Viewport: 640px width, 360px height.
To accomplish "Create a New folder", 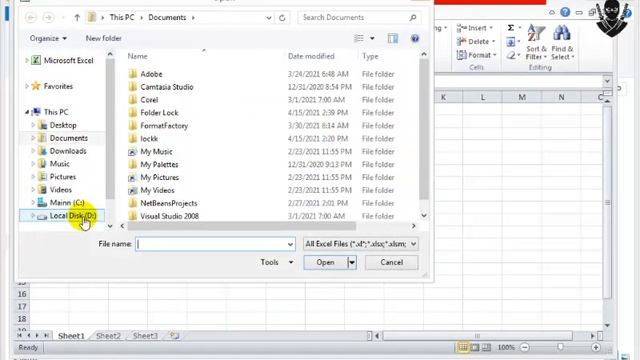I will click(104, 38).
